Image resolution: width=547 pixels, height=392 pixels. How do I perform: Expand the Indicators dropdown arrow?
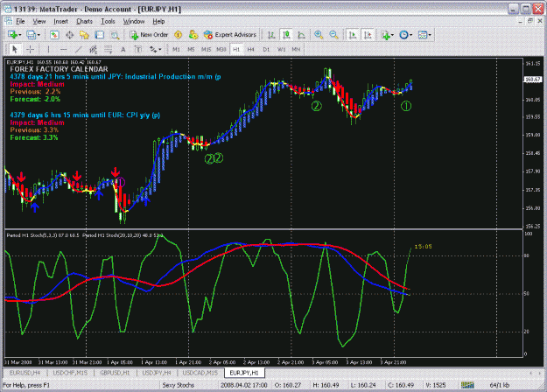click(x=392, y=35)
